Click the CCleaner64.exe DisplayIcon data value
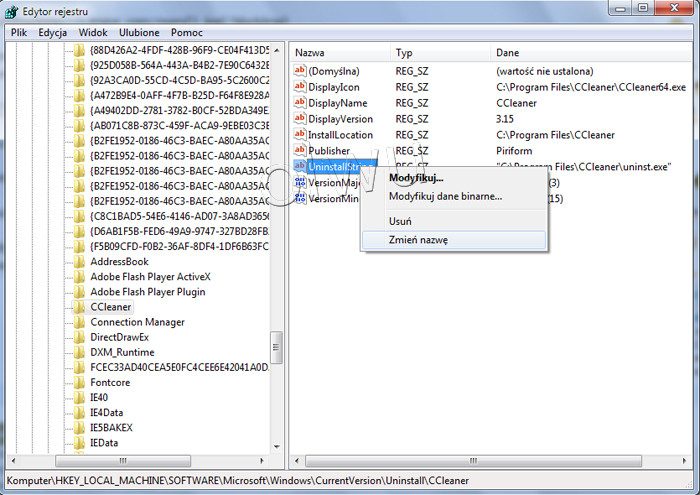Viewport: 700px width, 495px height. tap(591, 87)
